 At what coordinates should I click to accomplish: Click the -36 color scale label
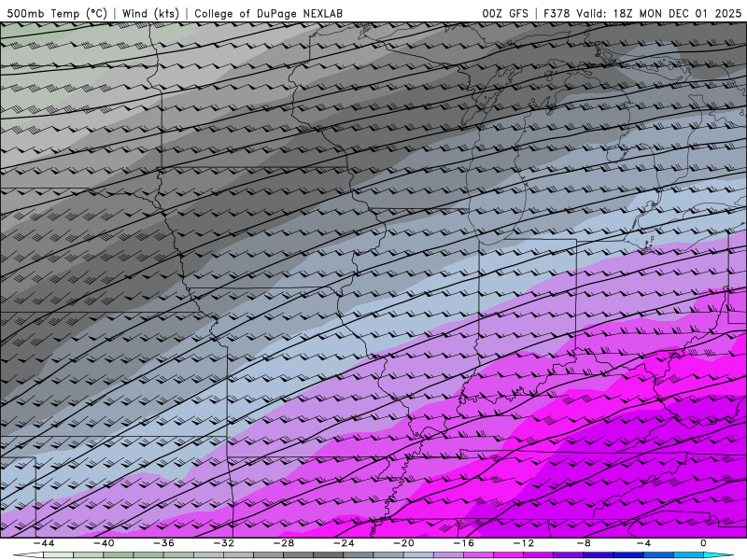click(x=164, y=543)
